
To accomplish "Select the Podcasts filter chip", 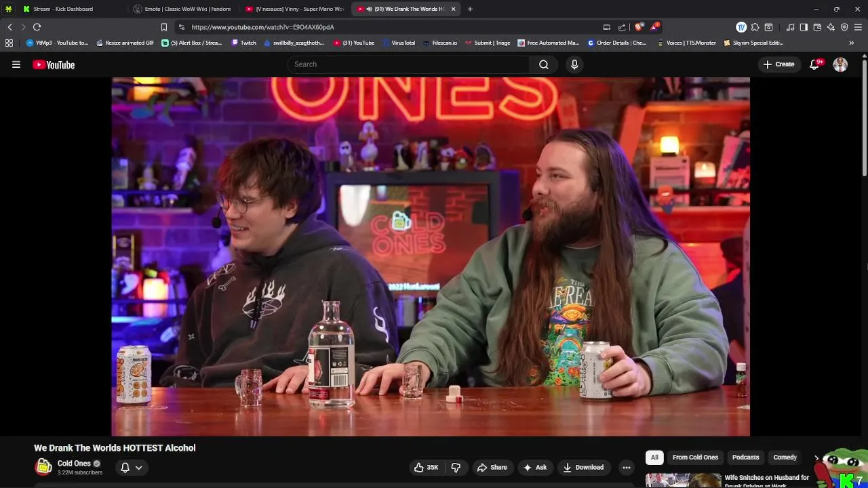I will pos(745,457).
